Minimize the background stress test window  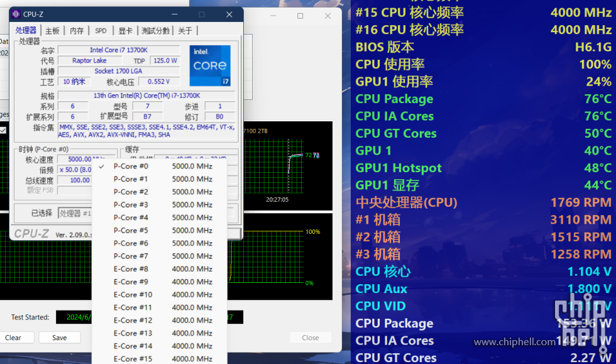273,16
